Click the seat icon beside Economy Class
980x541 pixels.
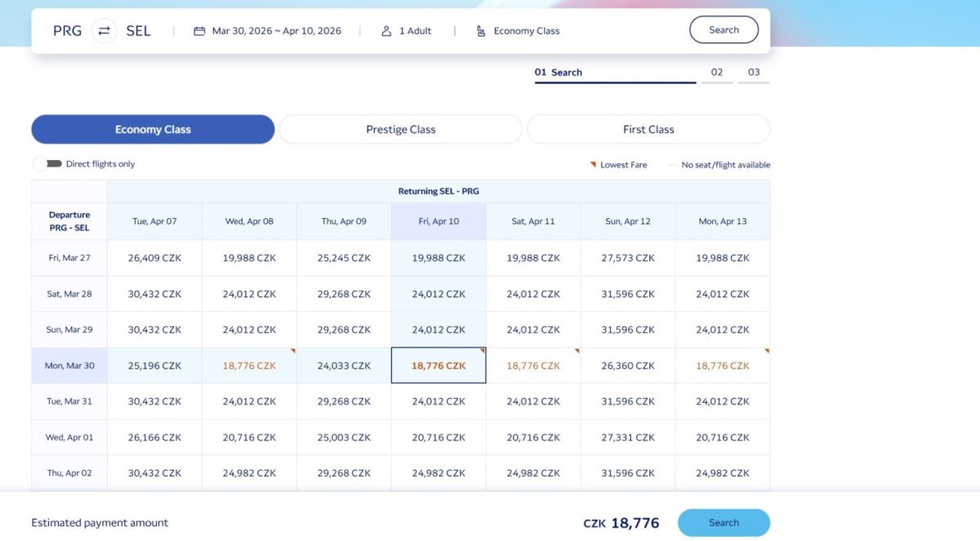481,31
